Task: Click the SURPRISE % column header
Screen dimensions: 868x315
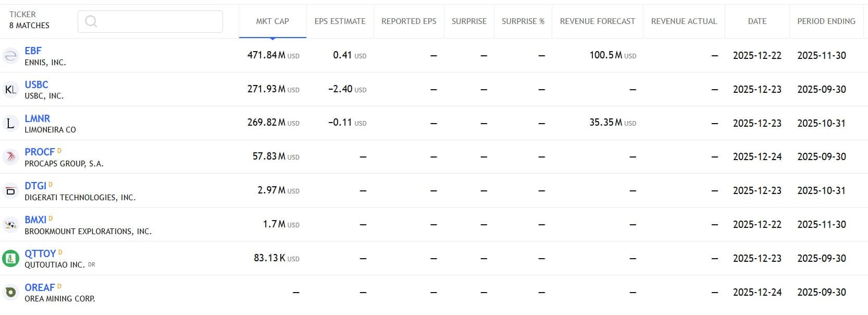Action: point(523,21)
